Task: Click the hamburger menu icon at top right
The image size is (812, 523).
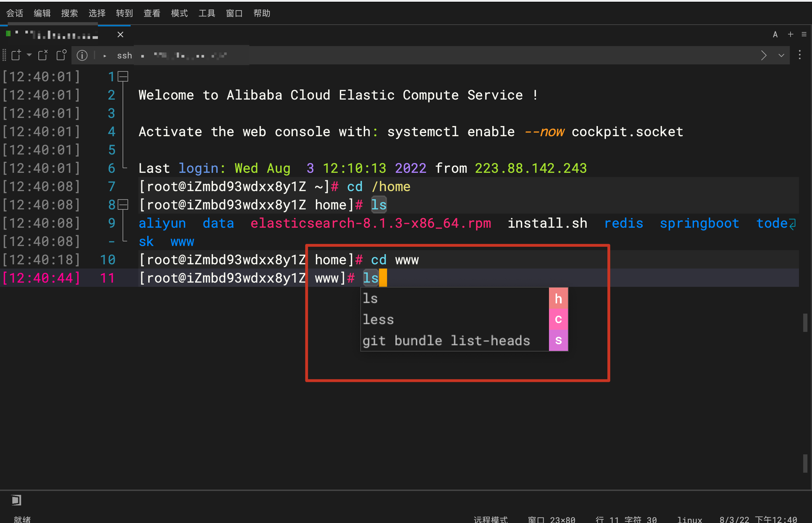Action: point(804,34)
